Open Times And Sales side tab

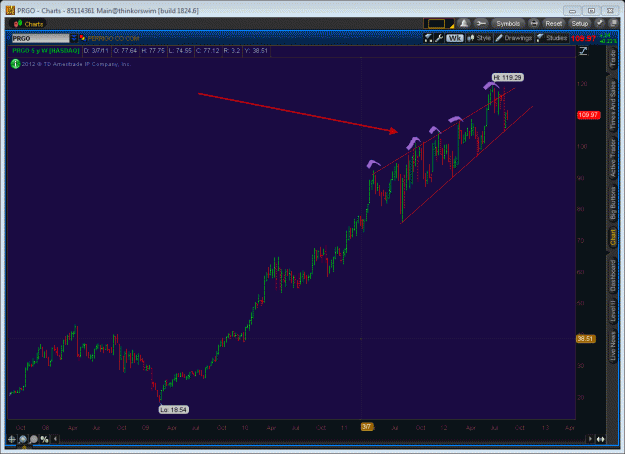(613, 105)
